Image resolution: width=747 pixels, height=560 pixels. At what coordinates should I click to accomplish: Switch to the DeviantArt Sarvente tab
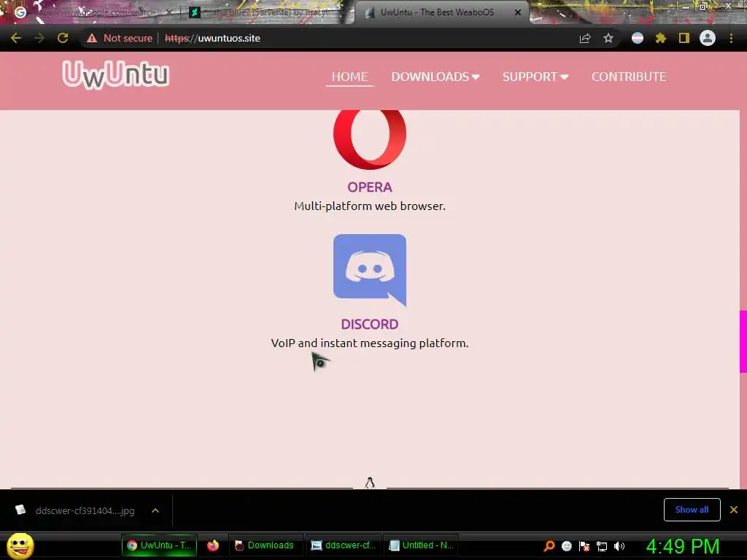(267, 12)
